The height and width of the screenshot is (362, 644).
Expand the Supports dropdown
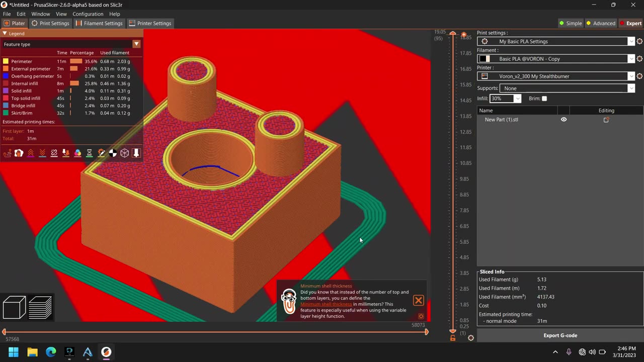tap(631, 88)
